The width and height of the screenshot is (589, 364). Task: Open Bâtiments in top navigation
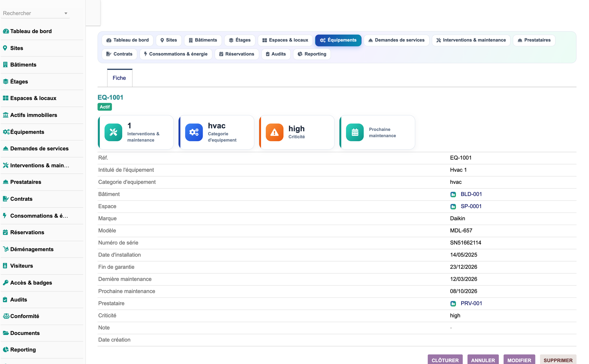click(x=203, y=40)
